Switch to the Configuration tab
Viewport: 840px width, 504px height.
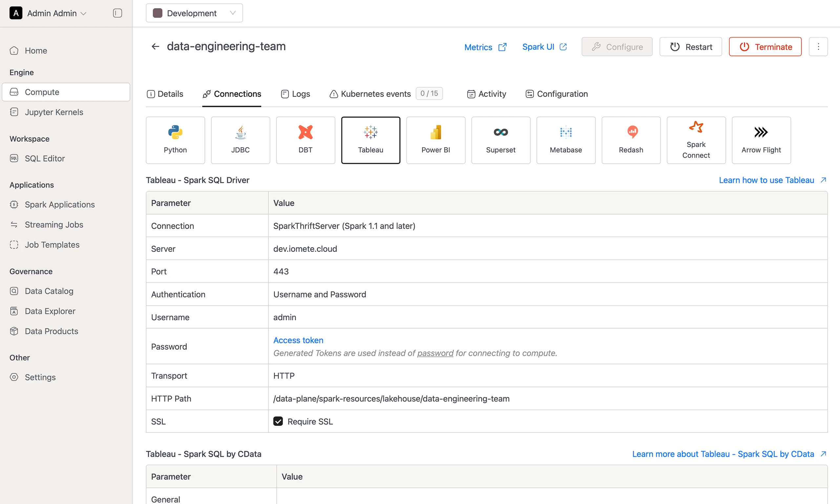pos(556,94)
